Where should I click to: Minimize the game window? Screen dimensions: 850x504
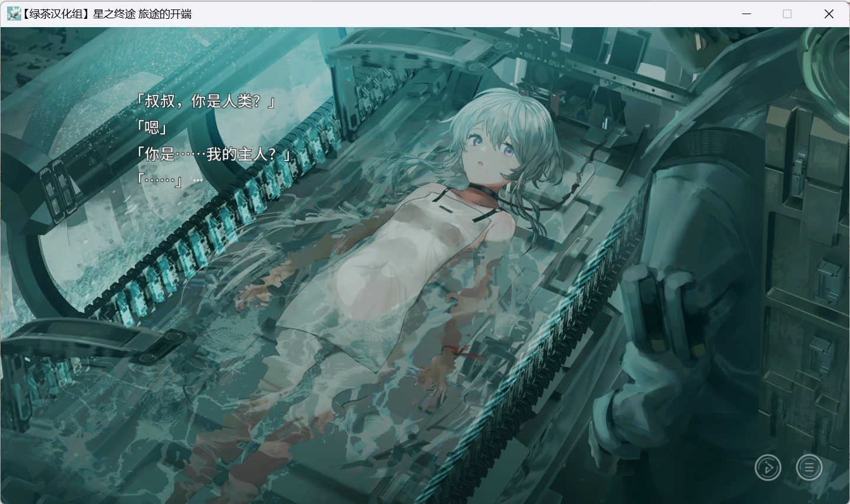[746, 13]
